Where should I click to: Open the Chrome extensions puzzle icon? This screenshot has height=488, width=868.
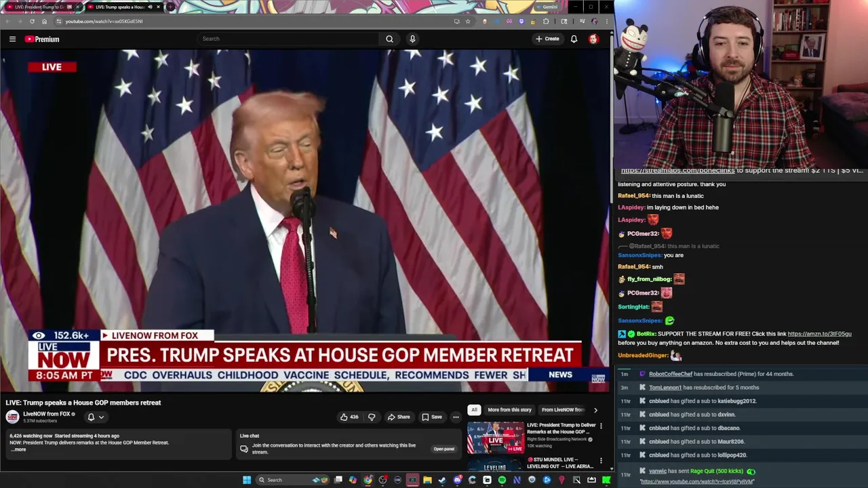point(546,21)
